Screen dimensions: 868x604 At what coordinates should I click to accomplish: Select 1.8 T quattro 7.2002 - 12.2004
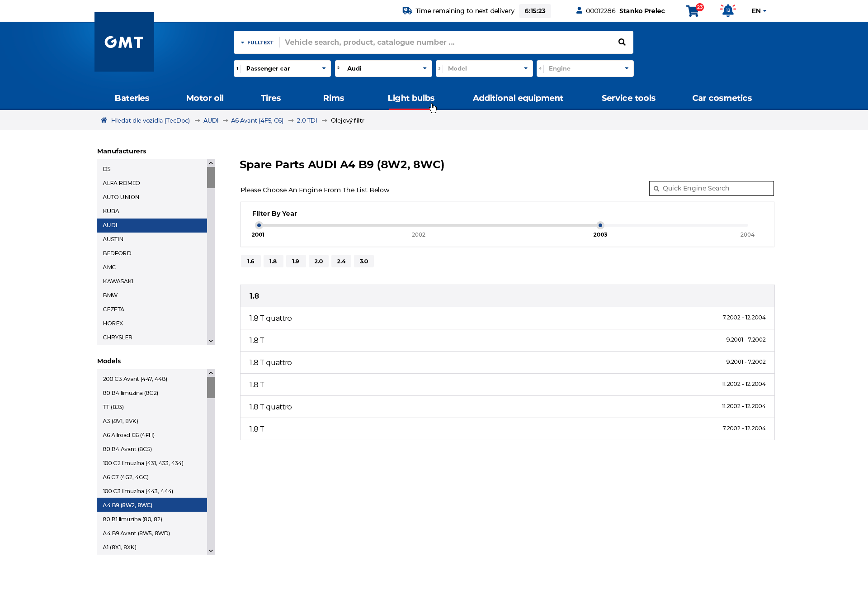507,318
